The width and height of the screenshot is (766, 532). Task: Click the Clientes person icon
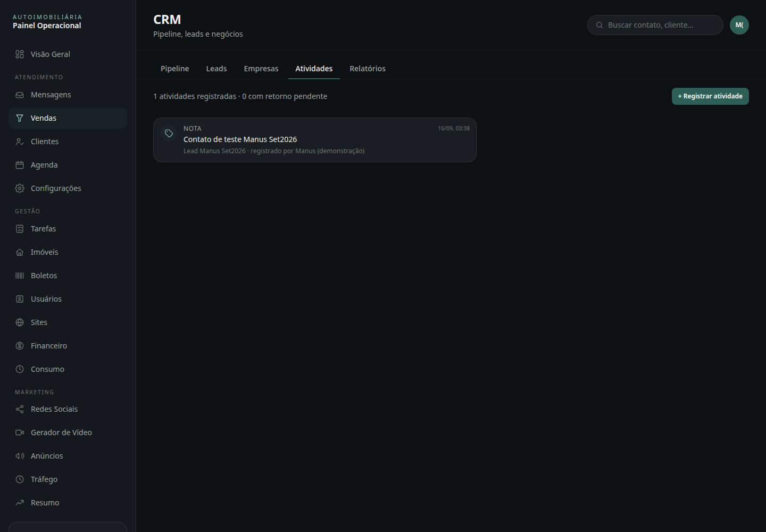coord(20,142)
